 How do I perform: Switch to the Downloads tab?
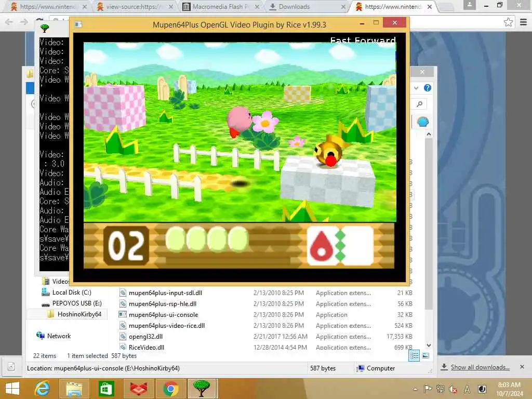click(x=294, y=7)
